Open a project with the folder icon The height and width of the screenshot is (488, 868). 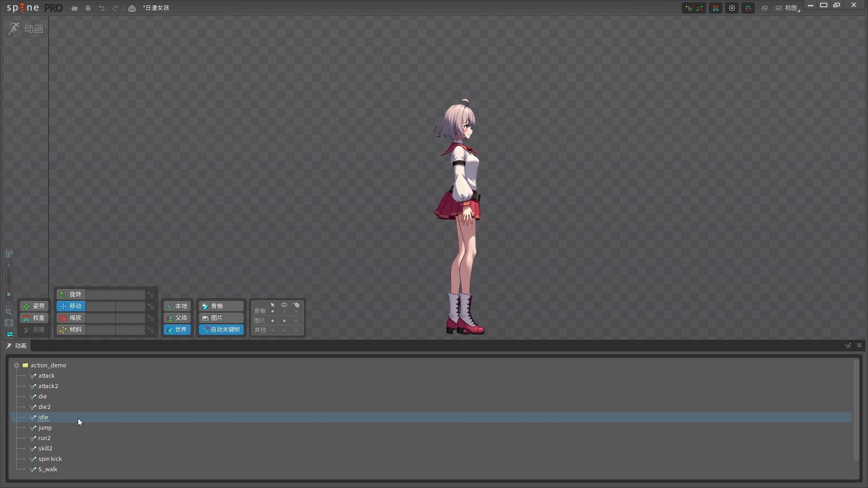(75, 8)
